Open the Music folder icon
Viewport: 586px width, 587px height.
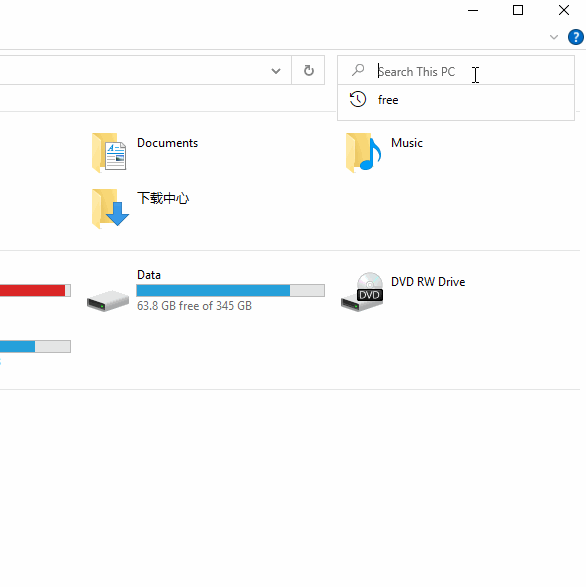click(x=363, y=153)
